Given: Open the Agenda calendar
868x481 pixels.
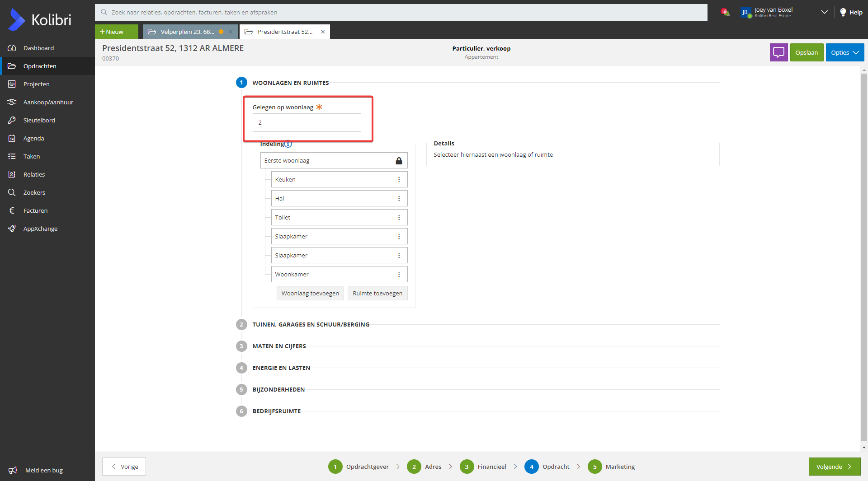Looking at the screenshot, I should [47, 138].
